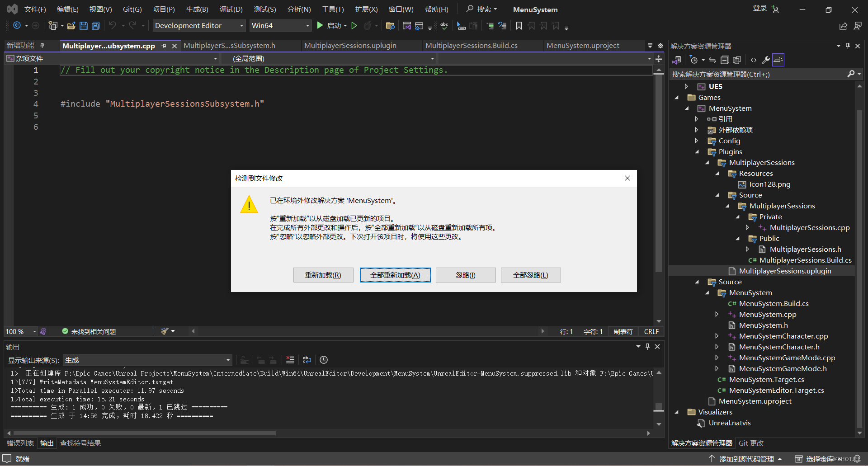Click 添加到源代码管理 in status bar

pos(746,459)
